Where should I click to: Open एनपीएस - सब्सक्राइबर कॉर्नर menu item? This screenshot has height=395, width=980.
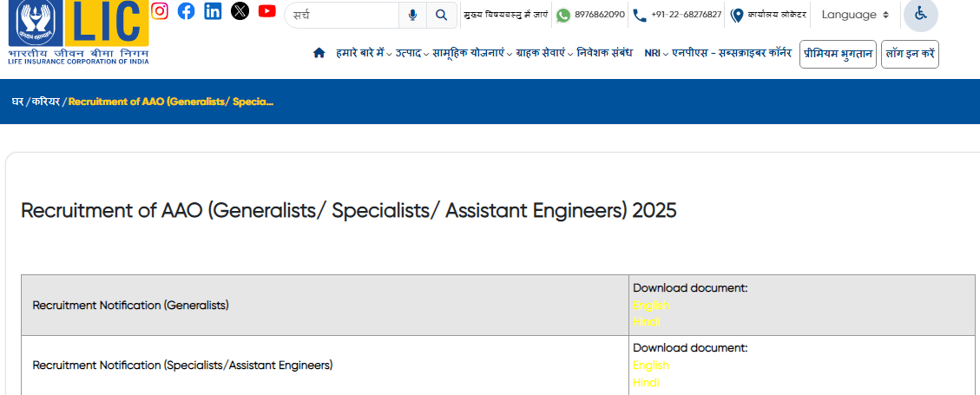click(732, 53)
